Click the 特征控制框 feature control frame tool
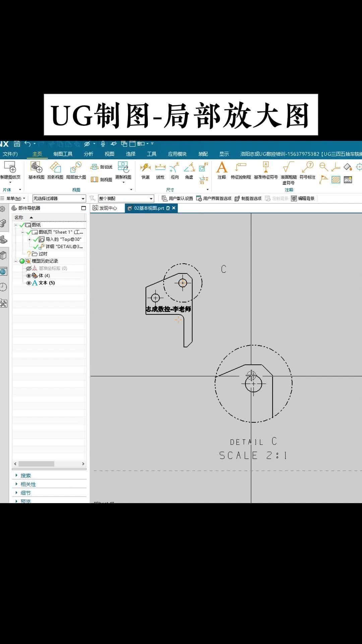This screenshot has width=362, height=644. (x=241, y=170)
